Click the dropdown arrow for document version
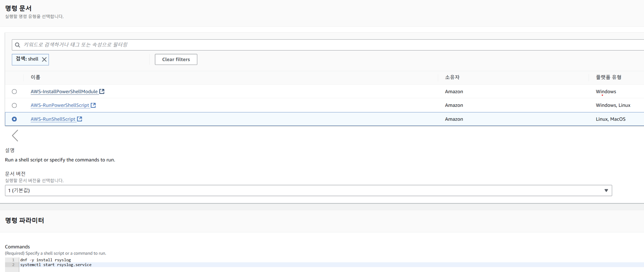This screenshot has height=272, width=644. coord(606,190)
